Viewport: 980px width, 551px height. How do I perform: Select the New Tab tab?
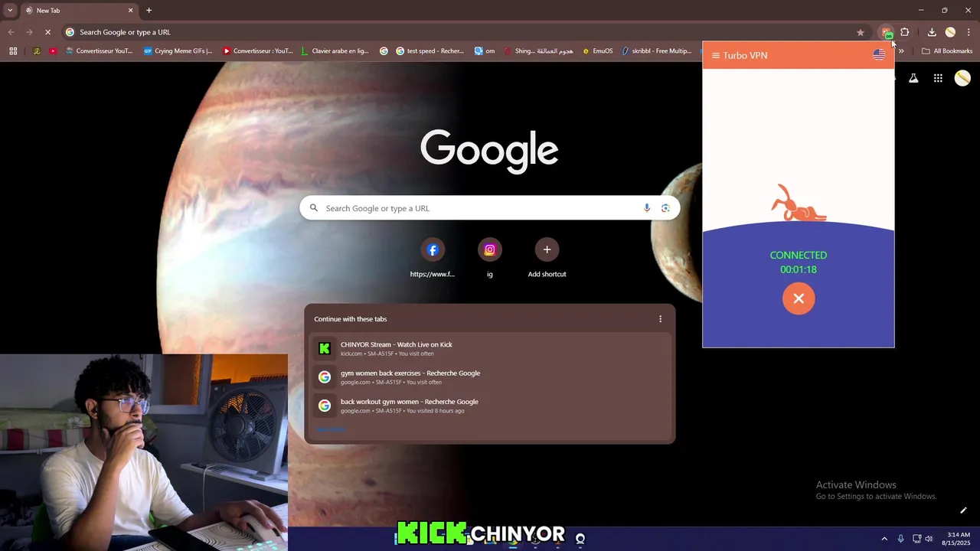(x=78, y=11)
